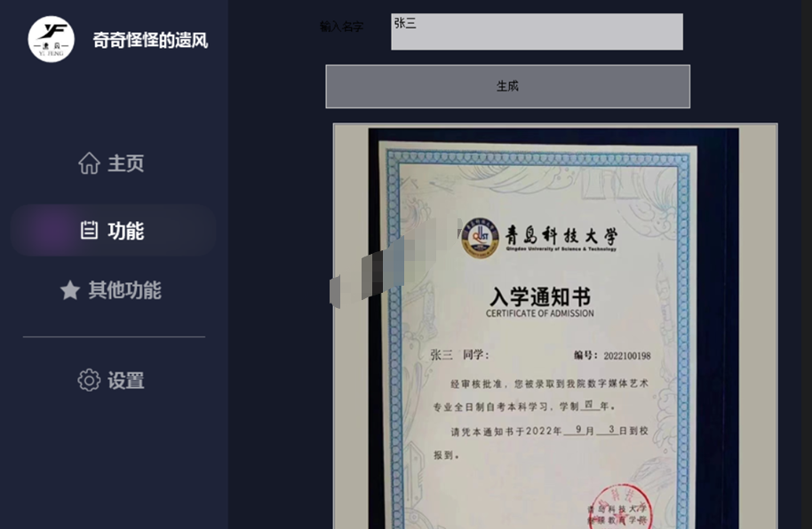Click the clipboard icon beside 功能

pyautogui.click(x=89, y=231)
